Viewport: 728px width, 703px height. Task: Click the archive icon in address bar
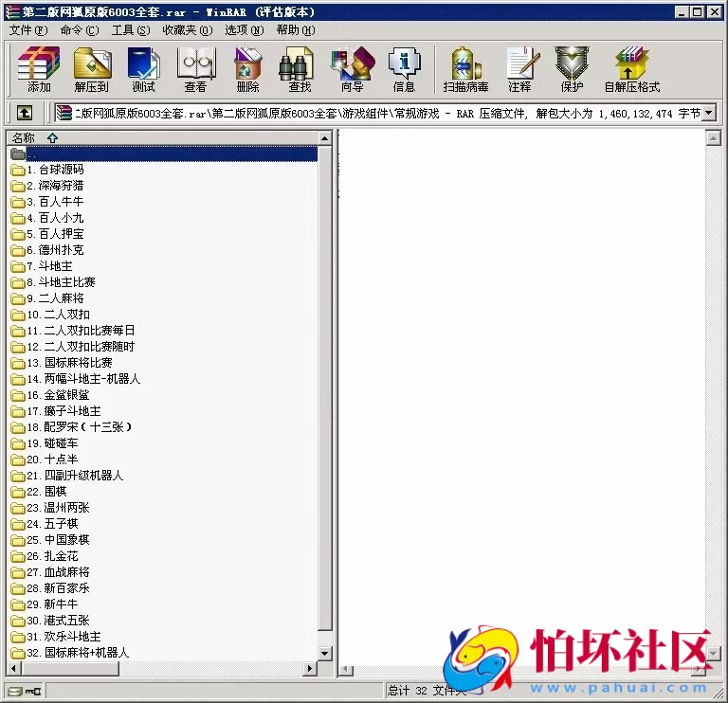tap(64, 113)
